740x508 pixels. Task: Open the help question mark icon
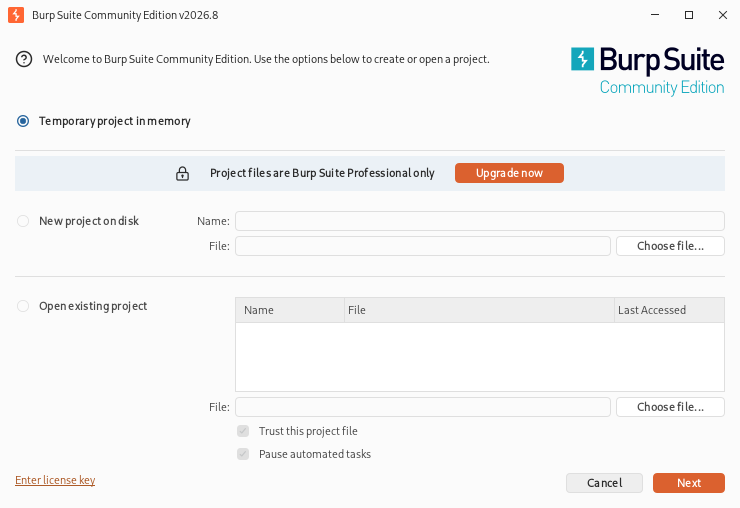24,59
